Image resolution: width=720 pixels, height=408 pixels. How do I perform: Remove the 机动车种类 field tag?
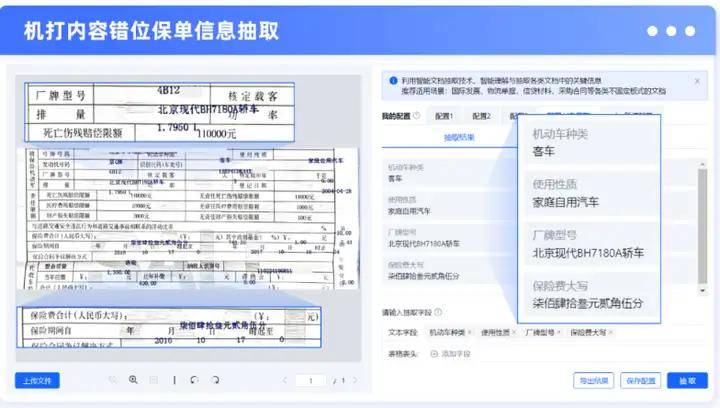coord(470,332)
